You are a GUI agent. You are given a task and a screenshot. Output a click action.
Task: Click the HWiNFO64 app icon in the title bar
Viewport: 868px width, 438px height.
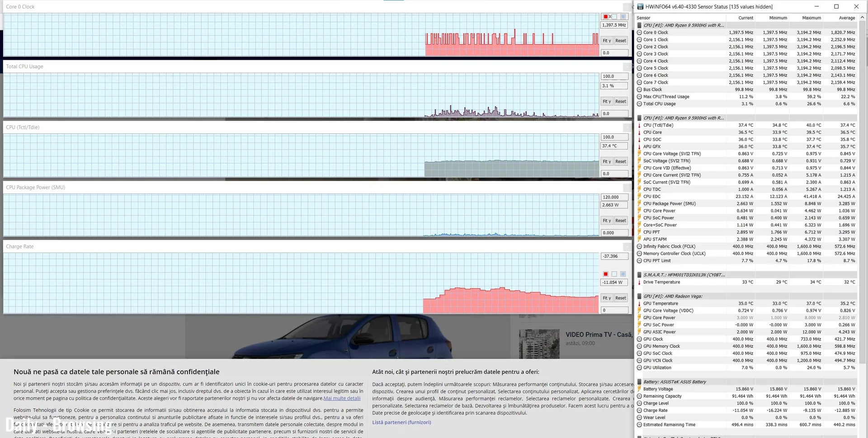pyautogui.click(x=640, y=7)
